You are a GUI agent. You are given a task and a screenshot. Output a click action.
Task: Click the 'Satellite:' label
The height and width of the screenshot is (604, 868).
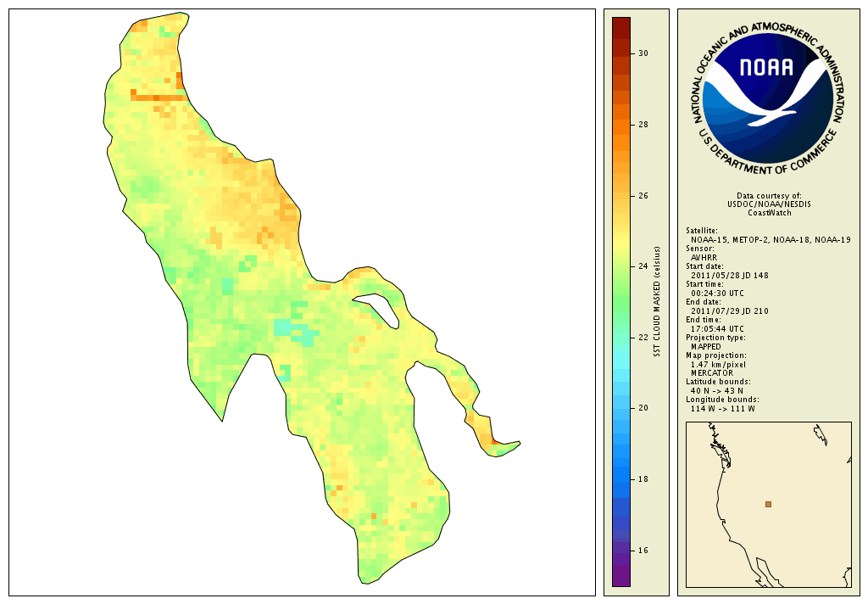(x=701, y=231)
